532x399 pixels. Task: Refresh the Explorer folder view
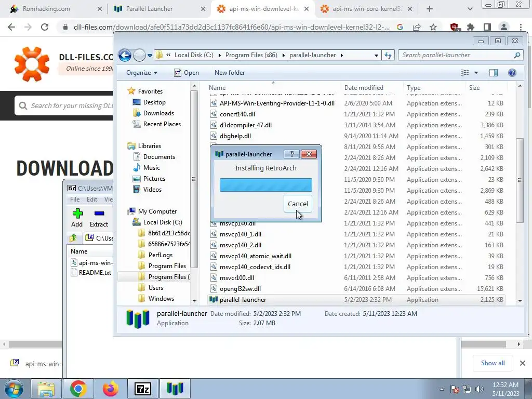point(388,55)
